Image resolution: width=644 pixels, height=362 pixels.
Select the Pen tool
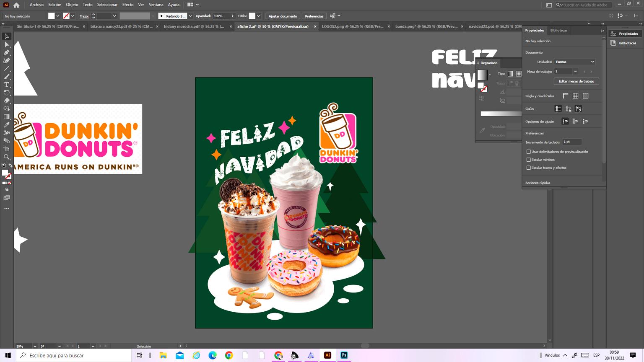click(x=7, y=52)
